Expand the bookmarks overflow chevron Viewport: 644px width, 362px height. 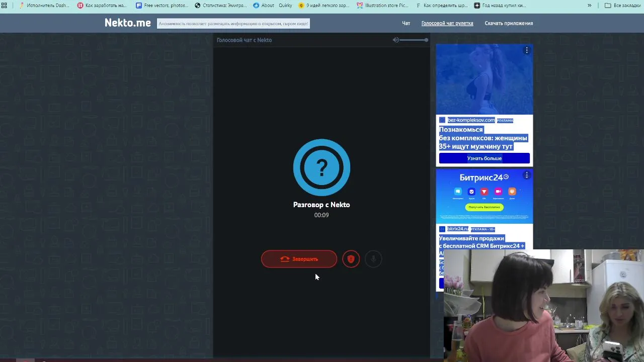(x=590, y=6)
